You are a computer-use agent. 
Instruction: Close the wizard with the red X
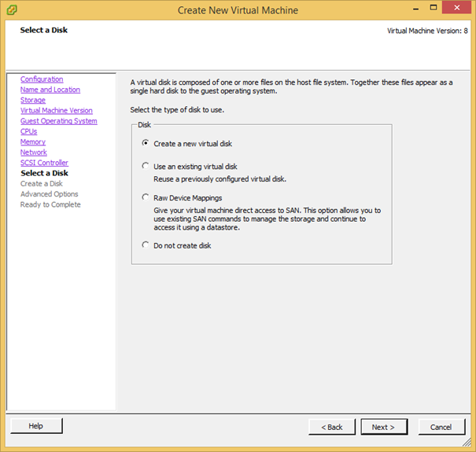(x=457, y=8)
